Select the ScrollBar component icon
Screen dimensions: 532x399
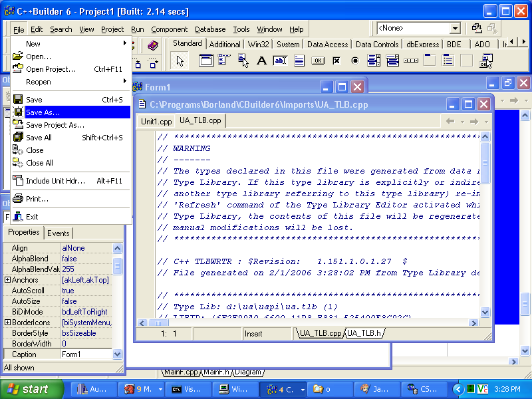411,61
